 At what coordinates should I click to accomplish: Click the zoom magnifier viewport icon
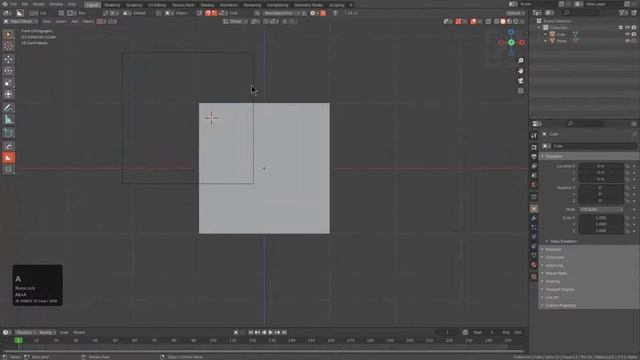(x=521, y=61)
